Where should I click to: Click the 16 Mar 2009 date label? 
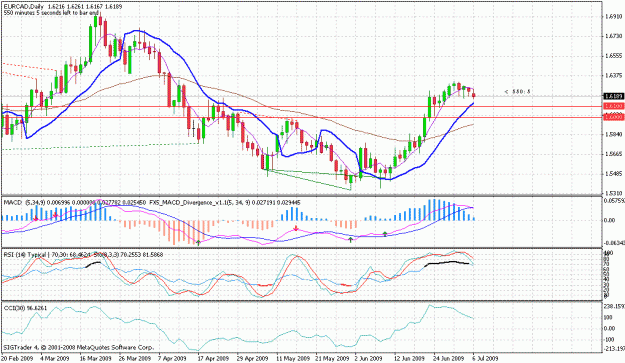pos(96,358)
